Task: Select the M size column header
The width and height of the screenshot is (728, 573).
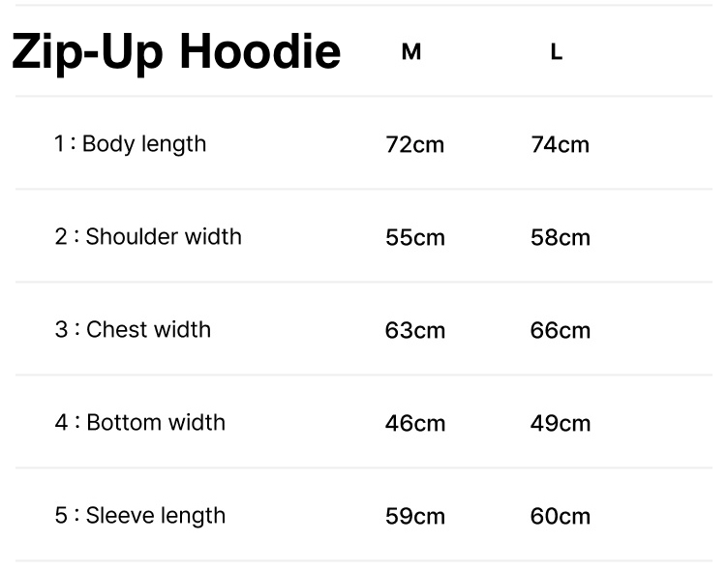Action: (411, 53)
